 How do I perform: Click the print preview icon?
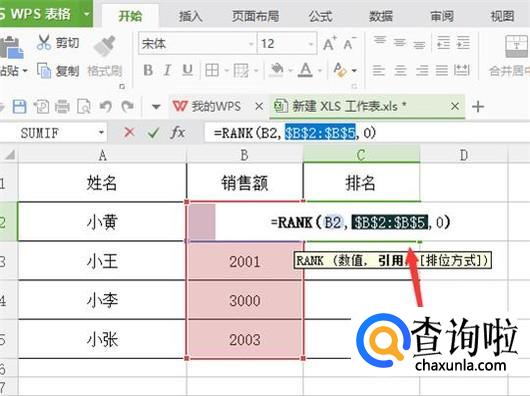click(84, 107)
